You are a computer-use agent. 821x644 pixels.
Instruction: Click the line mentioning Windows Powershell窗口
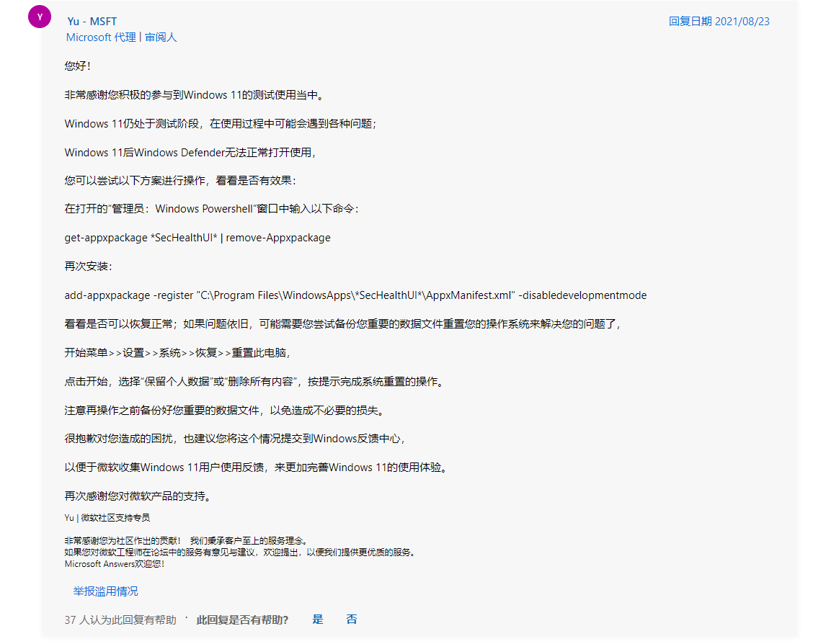tap(211, 209)
